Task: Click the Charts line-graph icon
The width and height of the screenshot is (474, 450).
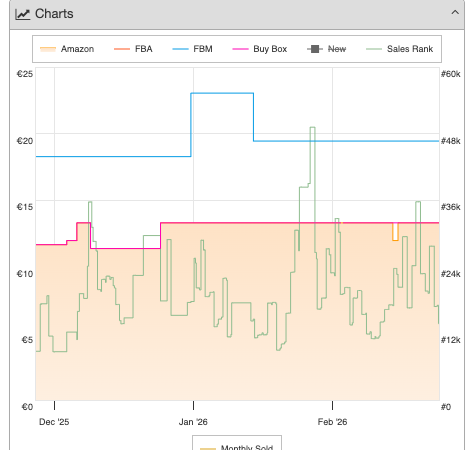Action: (x=23, y=14)
